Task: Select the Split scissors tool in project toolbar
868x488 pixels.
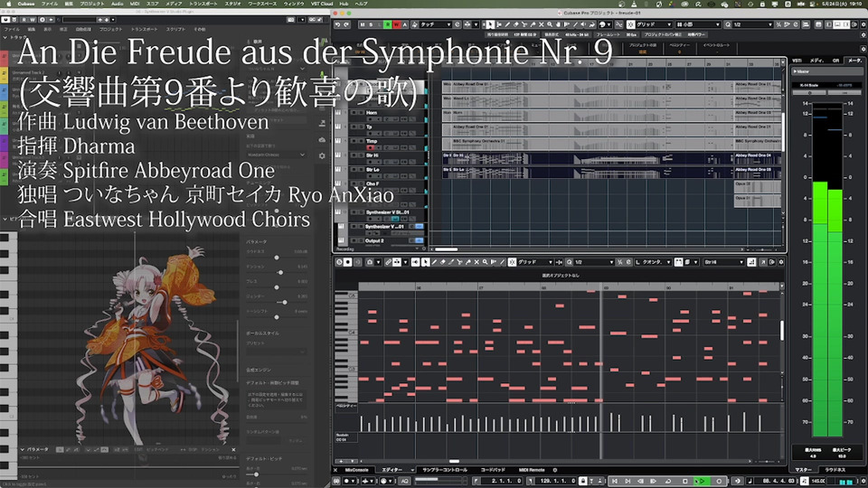Action: tap(524, 25)
